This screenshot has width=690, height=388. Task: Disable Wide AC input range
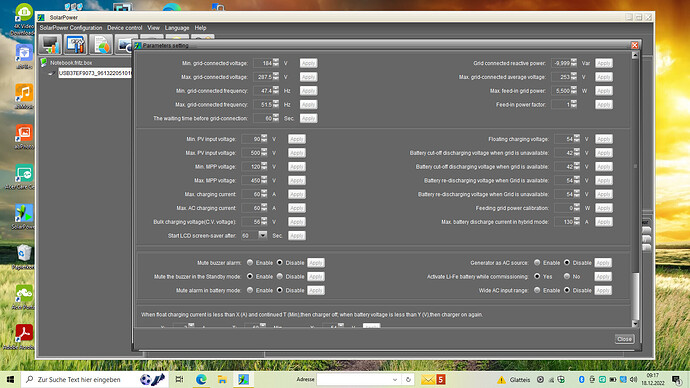point(567,290)
